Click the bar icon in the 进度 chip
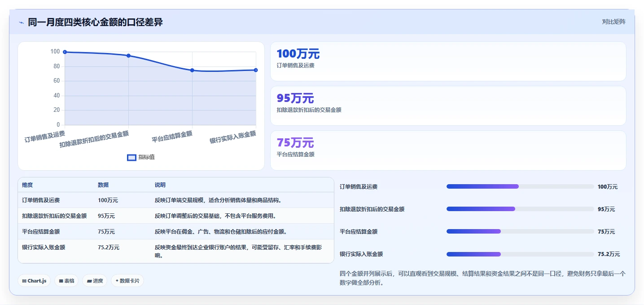Viewport: 644px width, 305px height. pos(89,281)
